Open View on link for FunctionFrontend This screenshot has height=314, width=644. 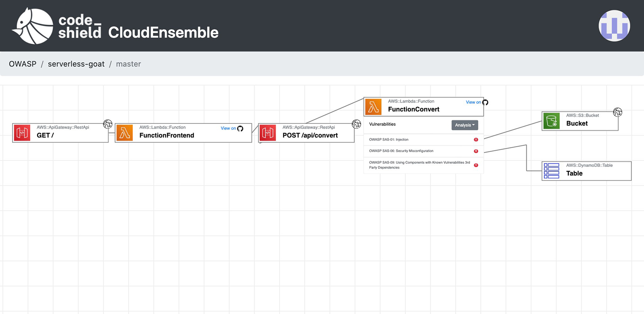point(228,129)
